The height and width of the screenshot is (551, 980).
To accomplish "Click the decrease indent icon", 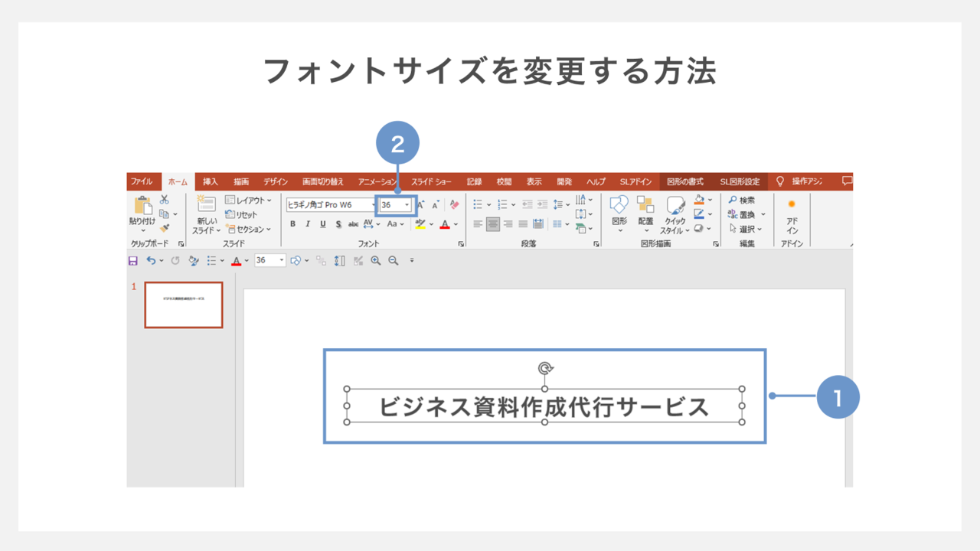I will (x=527, y=204).
